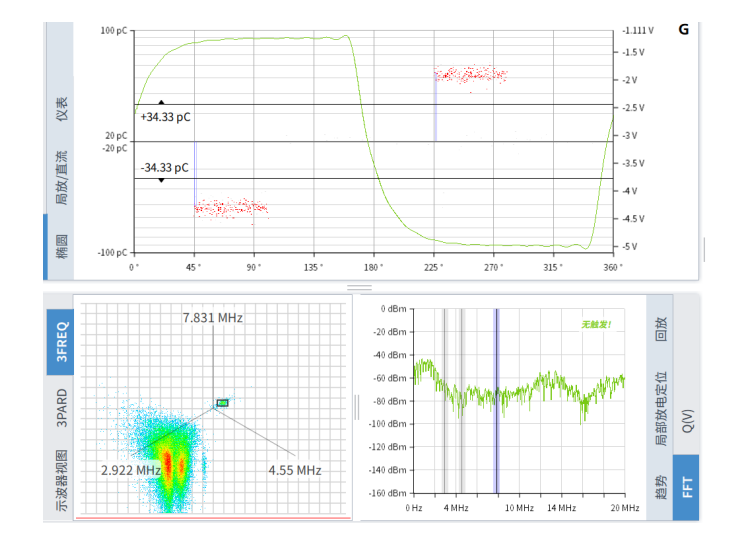Select the 椭圆 tab
This screenshot has width=735, height=551.
tap(61, 246)
